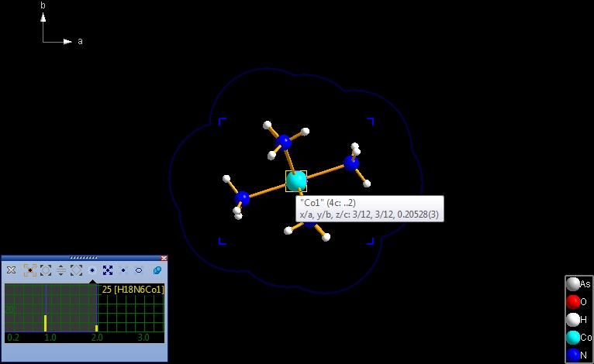The image size is (594, 364).
Task: Close the distance histogram floating panel
Action: pyautogui.click(x=164, y=258)
